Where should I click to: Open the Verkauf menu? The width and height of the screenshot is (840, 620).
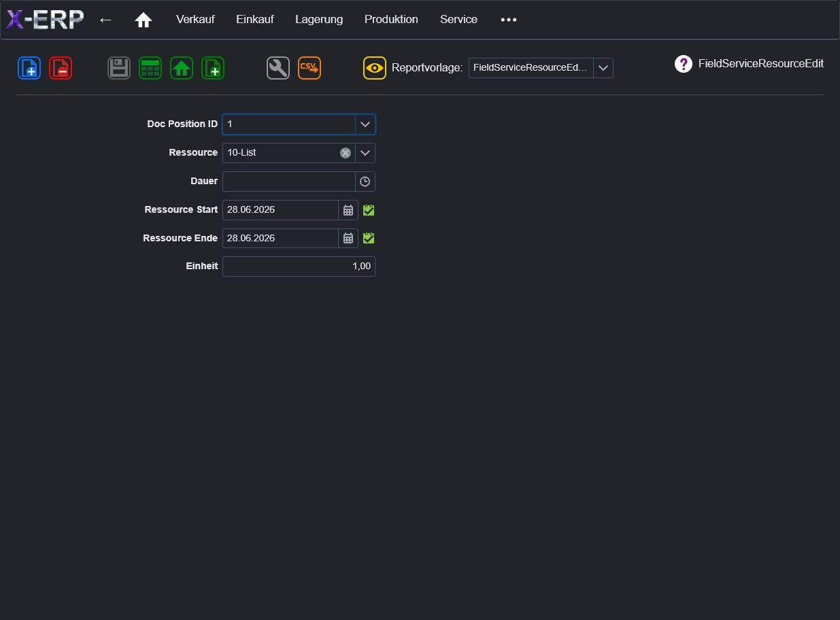[195, 20]
